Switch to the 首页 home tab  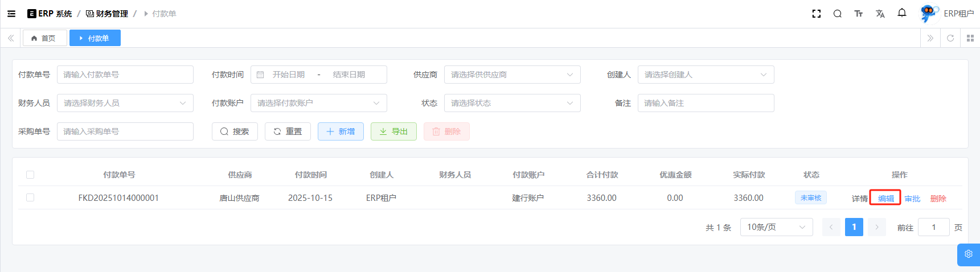[44, 38]
